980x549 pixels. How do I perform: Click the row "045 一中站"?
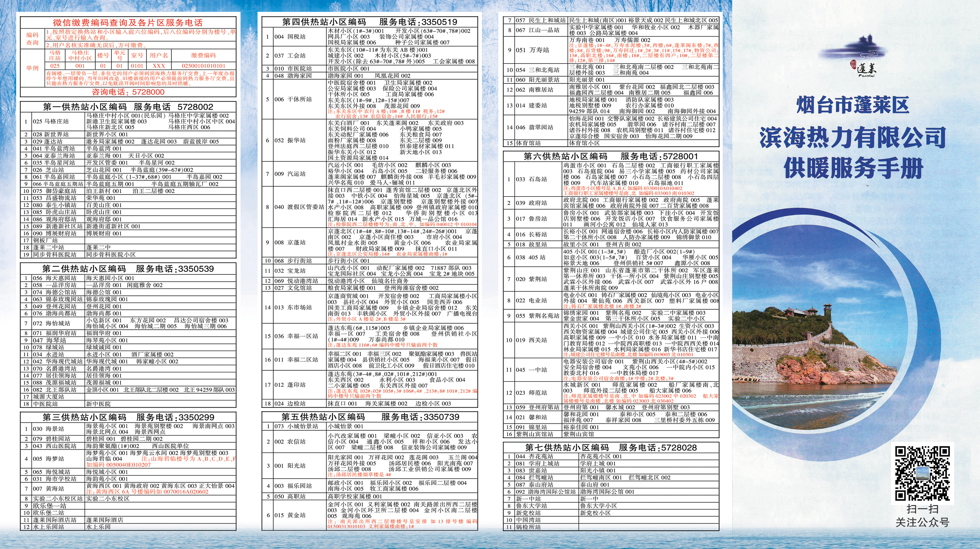[x=611, y=370]
